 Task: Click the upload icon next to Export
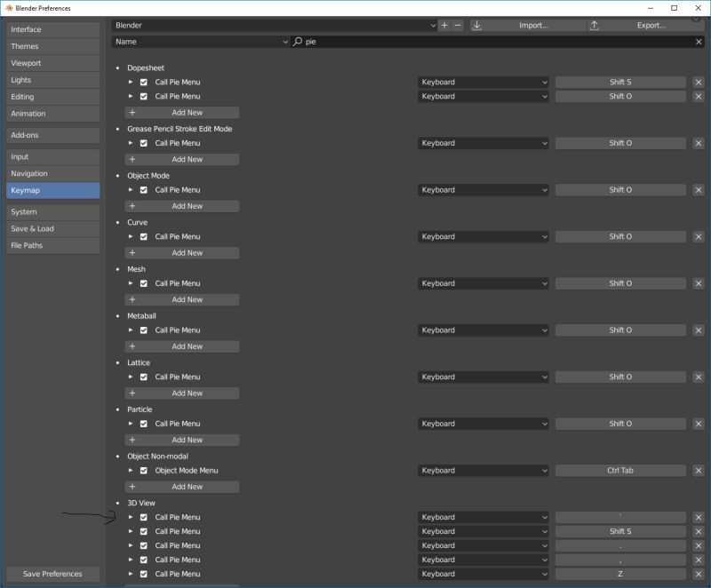point(595,25)
